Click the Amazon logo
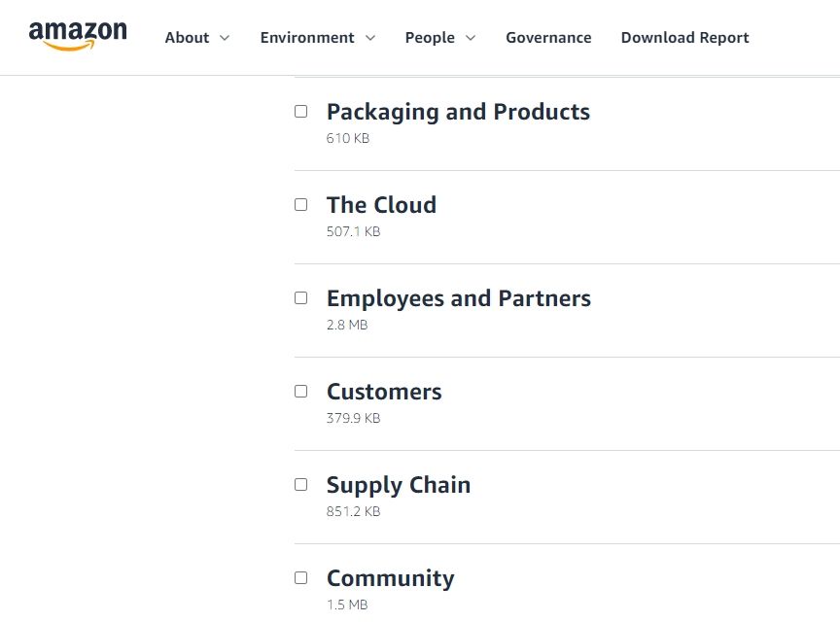 [x=78, y=35]
